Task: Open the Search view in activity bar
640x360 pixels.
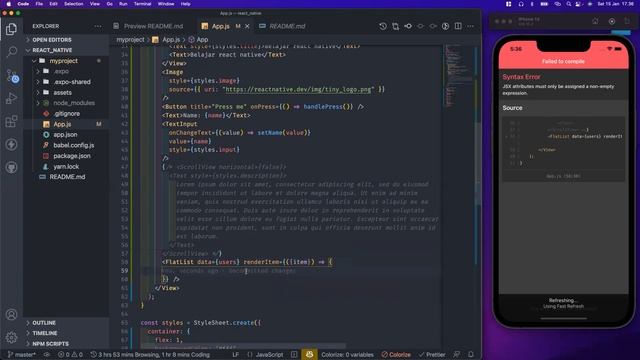Action: click(x=11, y=52)
